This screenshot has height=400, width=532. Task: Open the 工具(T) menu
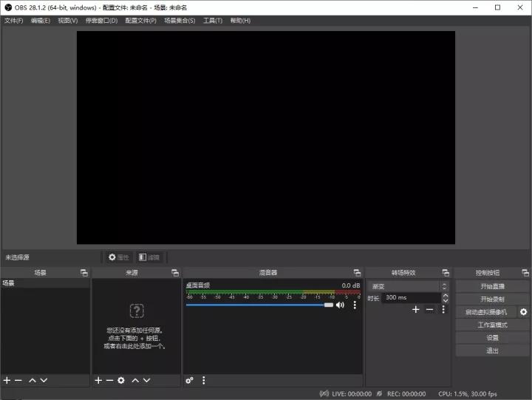pos(213,21)
